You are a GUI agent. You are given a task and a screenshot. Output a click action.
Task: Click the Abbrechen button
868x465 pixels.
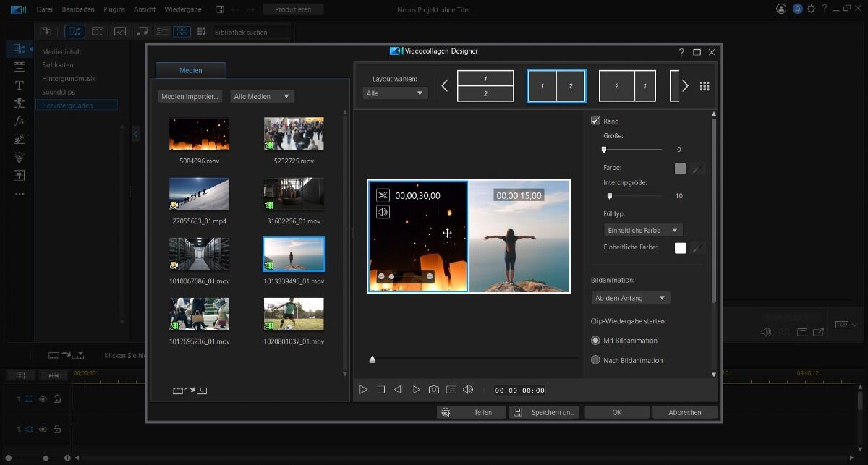684,412
